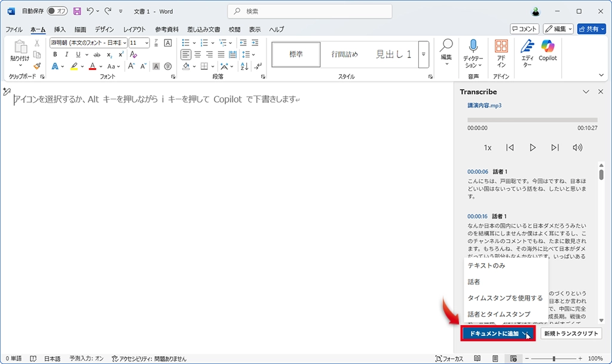
Task: Click the Dictation microphone icon
Action: click(473, 47)
